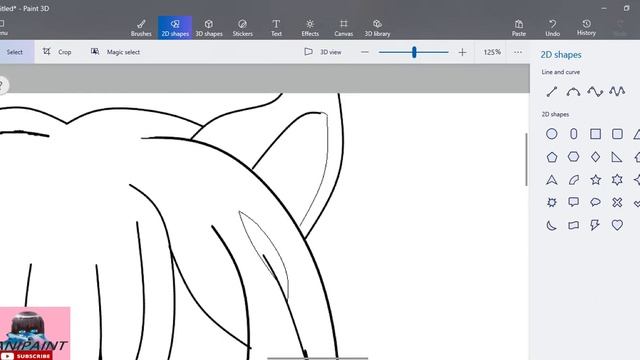This screenshot has height=360, width=640.
Task: Choose the hexagon shape
Action: tap(573, 157)
